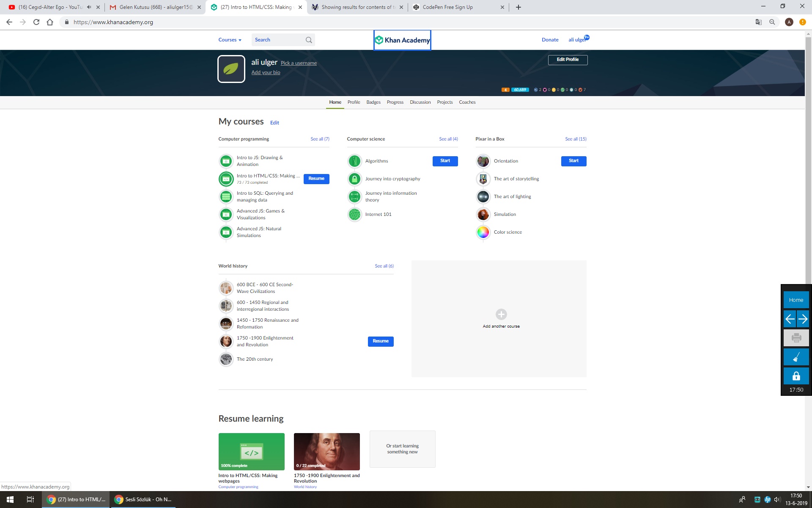The width and height of the screenshot is (812, 508).
Task: Start the Algorithms course
Action: pos(445,161)
